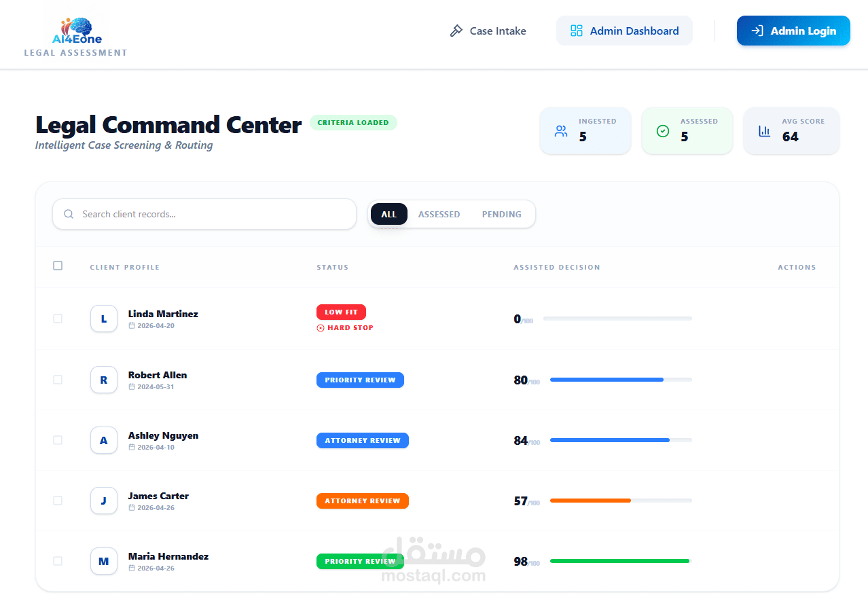868x597 pixels.
Task: Click Robert Allen's blue score bar
Action: (621, 380)
